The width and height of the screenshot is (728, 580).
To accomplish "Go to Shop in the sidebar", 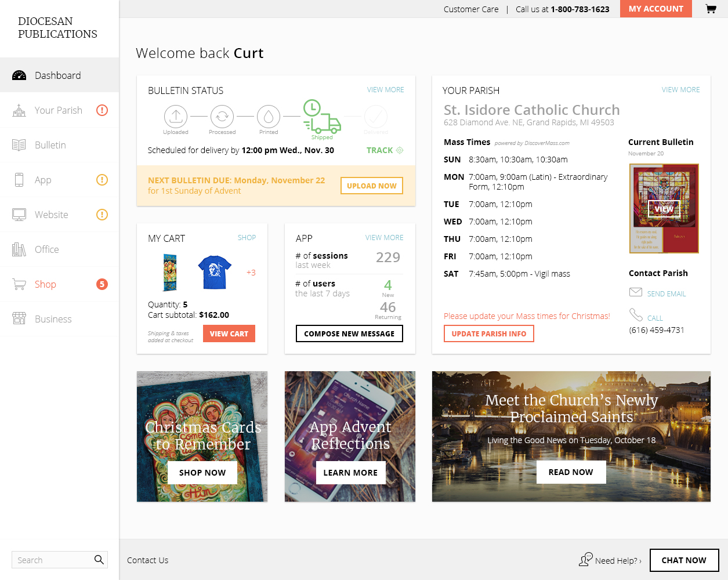I will pyautogui.click(x=59, y=284).
